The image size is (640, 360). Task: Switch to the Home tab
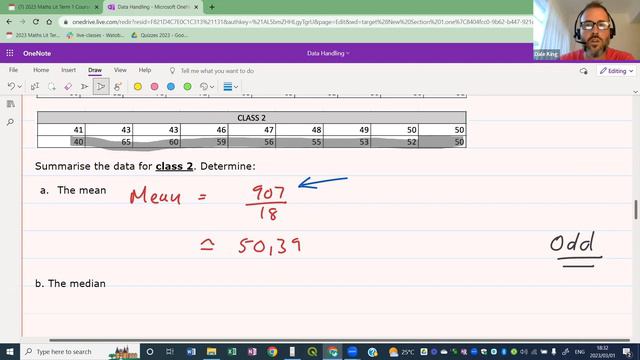[41, 70]
